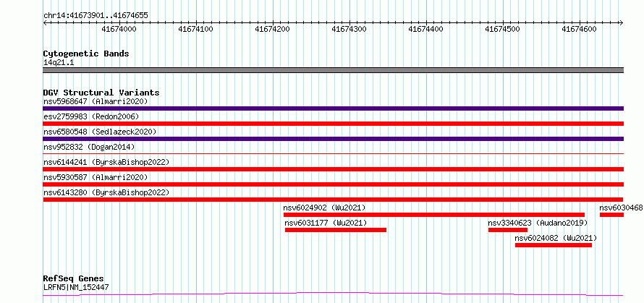The width and height of the screenshot is (644, 303).
Task: Click the red bar of nsv6024082
Action: click(x=554, y=245)
